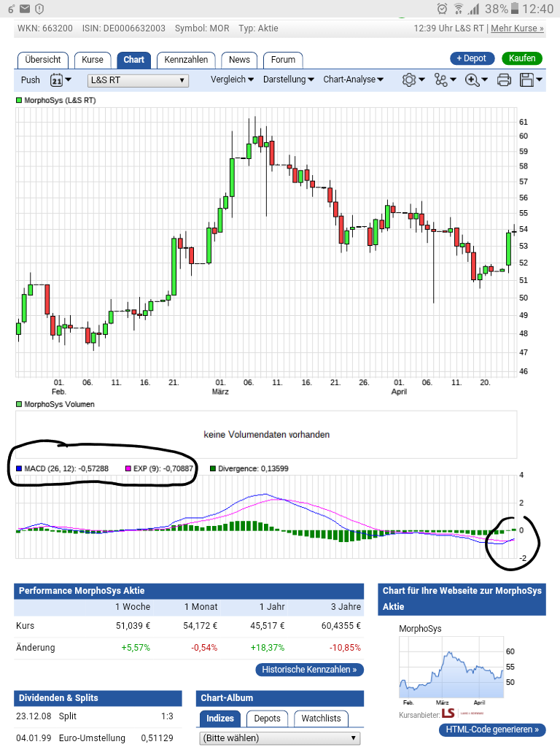Select the Indizes tab in Chart-Album
Viewport: 560px width, 747px height.
point(220,719)
